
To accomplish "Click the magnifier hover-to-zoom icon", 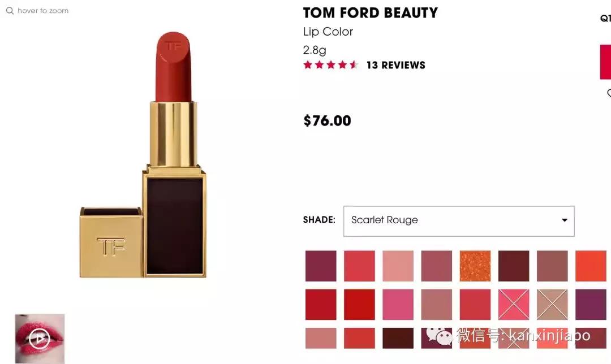I will [10, 11].
